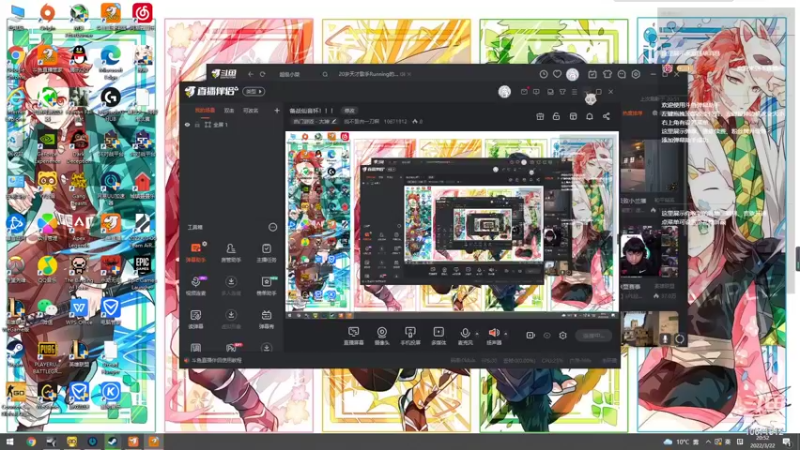Open Steam from the taskbar
The height and width of the screenshot is (450, 800).
(x=113, y=441)
